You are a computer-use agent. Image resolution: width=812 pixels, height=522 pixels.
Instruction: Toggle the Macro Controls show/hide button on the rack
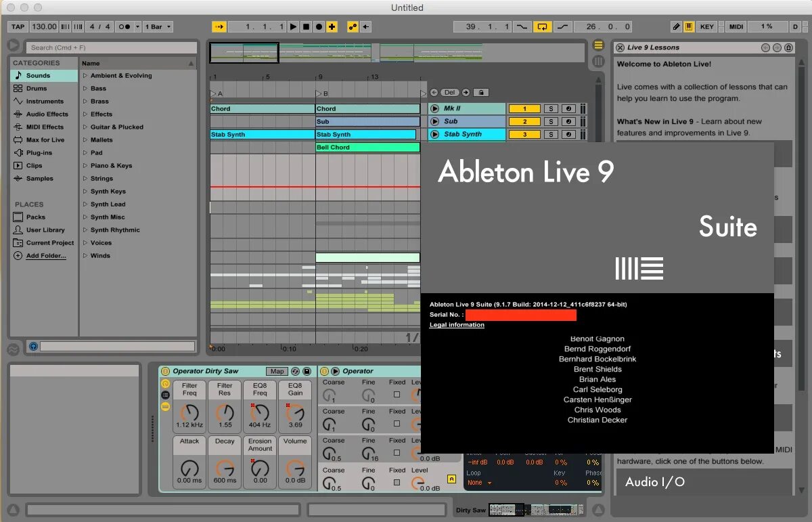(165, 384)
